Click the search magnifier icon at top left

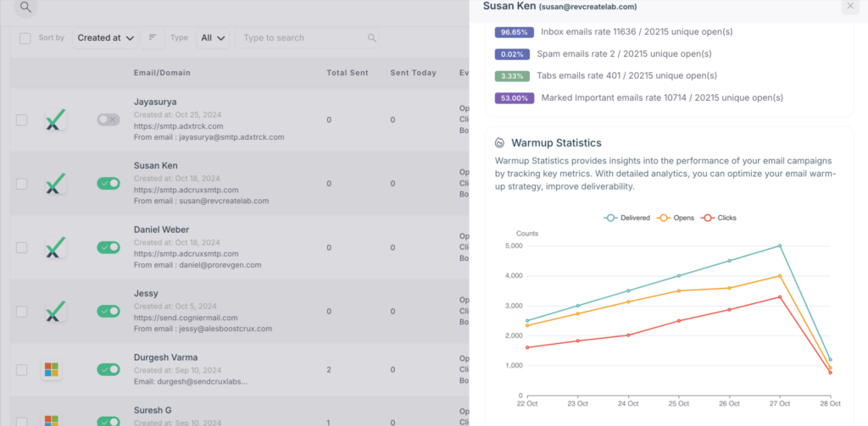click(26, 8)
